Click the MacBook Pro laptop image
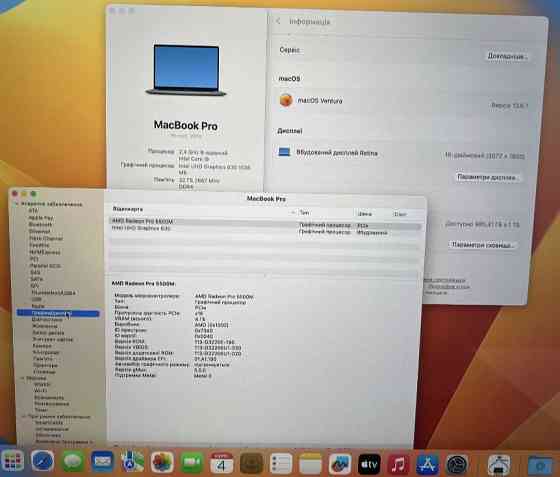This screenshot has width=560, height=477. [186, 70]
